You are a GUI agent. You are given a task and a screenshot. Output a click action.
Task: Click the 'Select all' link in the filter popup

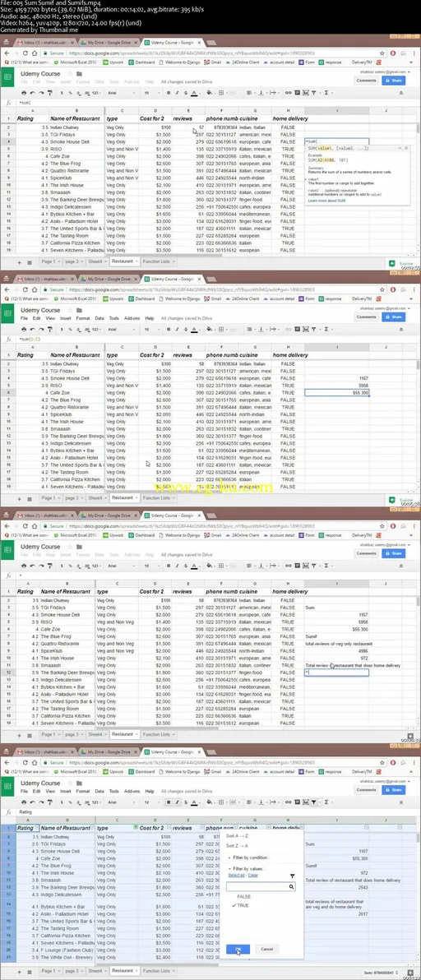[x=236, y=875]
